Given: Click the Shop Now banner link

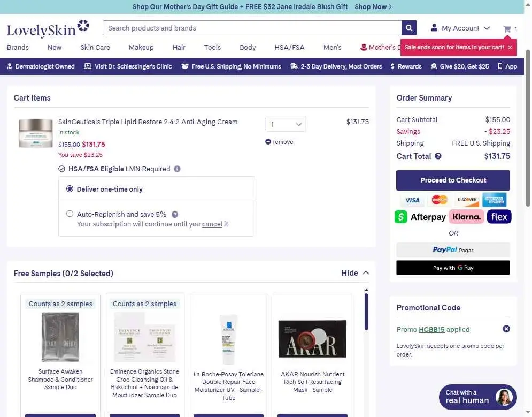Looking at the screenshot, I should click(x=373, y=7).
